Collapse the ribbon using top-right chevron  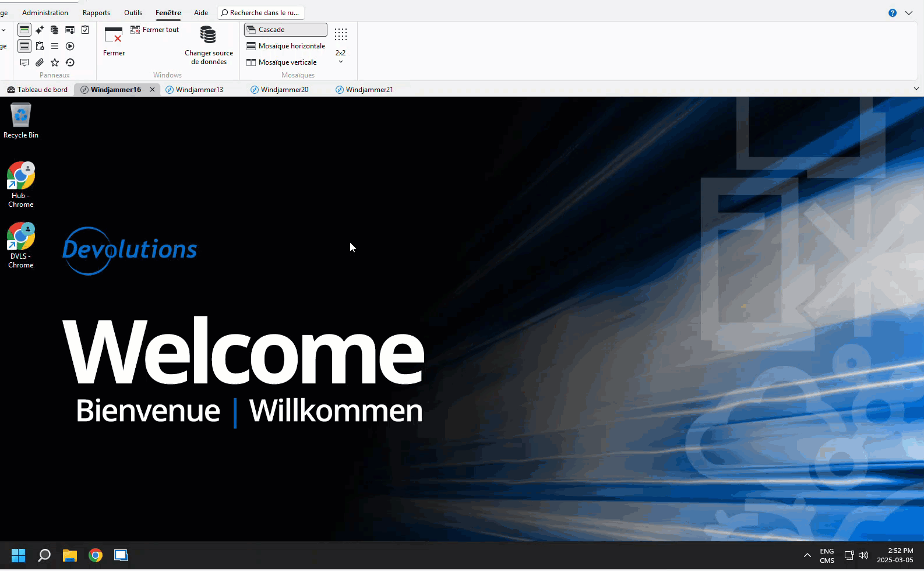909,13
